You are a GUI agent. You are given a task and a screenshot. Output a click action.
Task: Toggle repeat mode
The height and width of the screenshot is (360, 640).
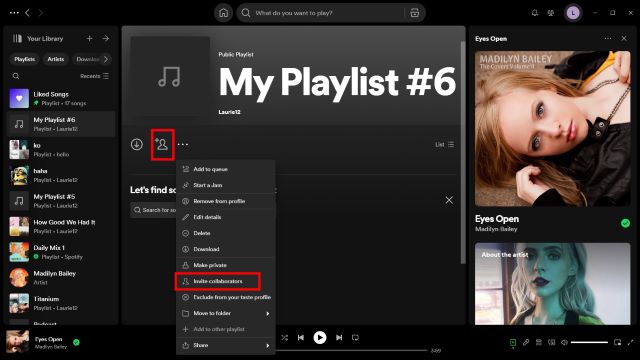[355, 338]
